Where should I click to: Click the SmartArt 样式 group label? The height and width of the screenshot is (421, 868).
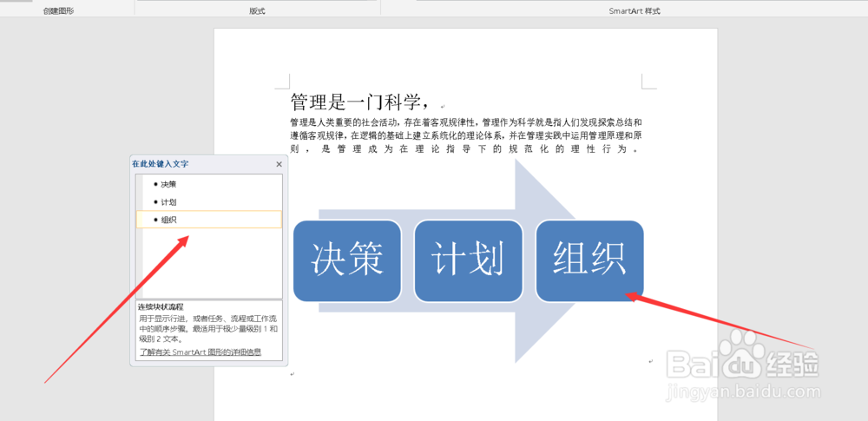(x=635, y=11)
